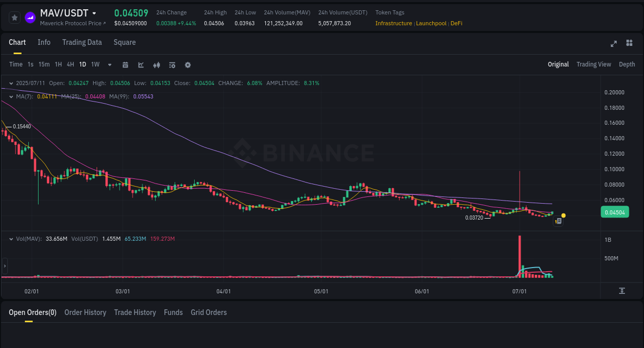Open chart settings with the gear icon

[x=188, y=64]
